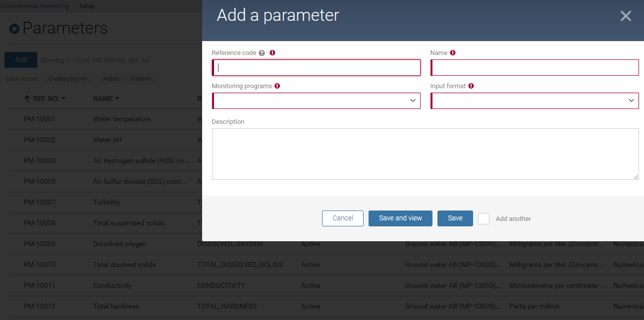This screenshot has height=320, width=644.
Task: Open Total suspended solids parameter
Action: (x=129, y=223)
